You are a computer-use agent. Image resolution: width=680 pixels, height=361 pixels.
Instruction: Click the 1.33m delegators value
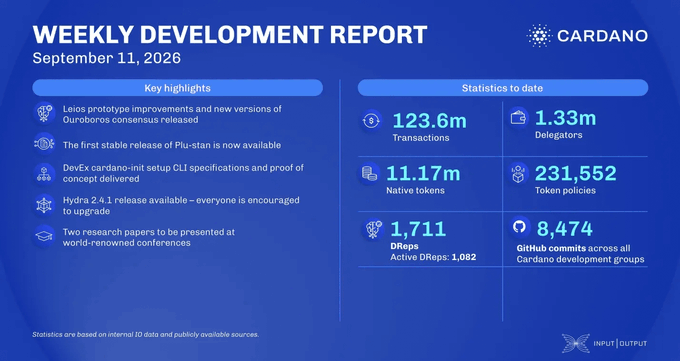(566, 118)
